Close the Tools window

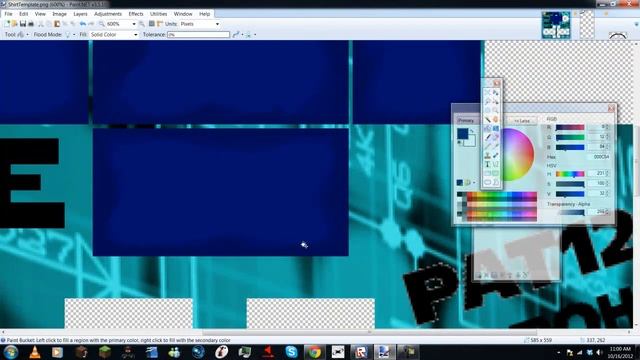tap(497, 83)
